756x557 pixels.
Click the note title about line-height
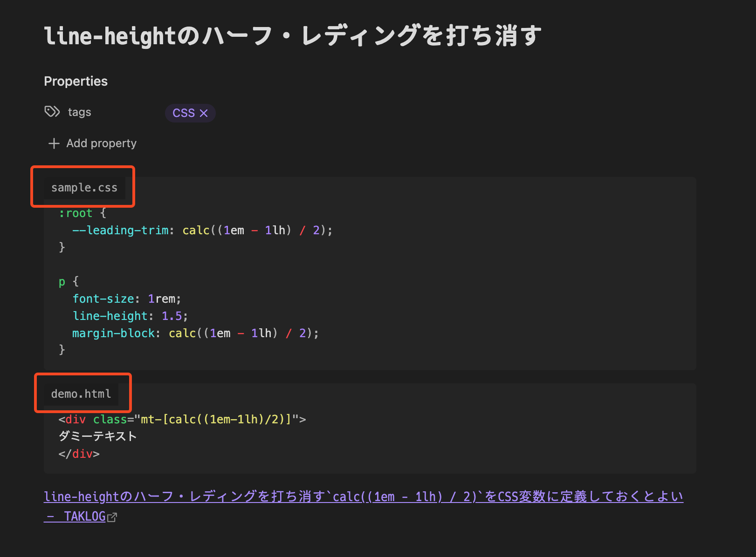point(293,36)
